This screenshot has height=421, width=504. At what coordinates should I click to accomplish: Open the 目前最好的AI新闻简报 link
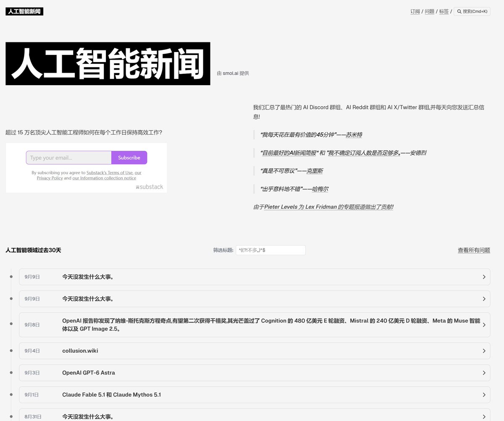point(289,153)
